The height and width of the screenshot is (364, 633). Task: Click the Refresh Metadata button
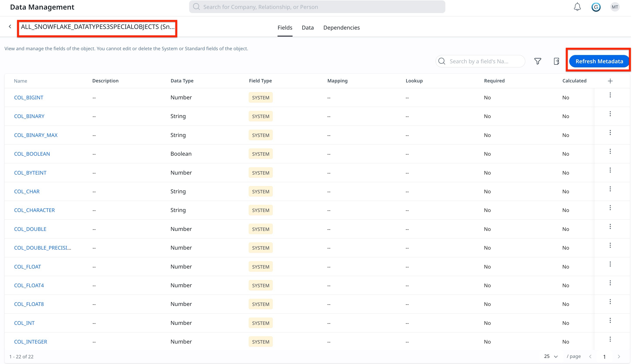click(599, 61)
